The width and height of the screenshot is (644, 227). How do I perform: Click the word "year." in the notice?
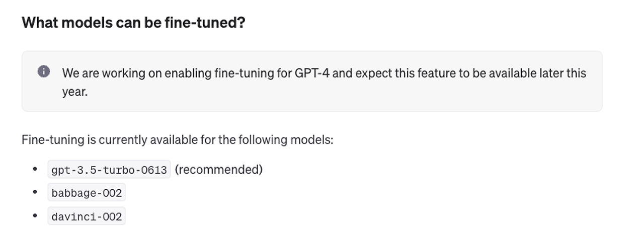pyautogui.click(x=75, y=93)
